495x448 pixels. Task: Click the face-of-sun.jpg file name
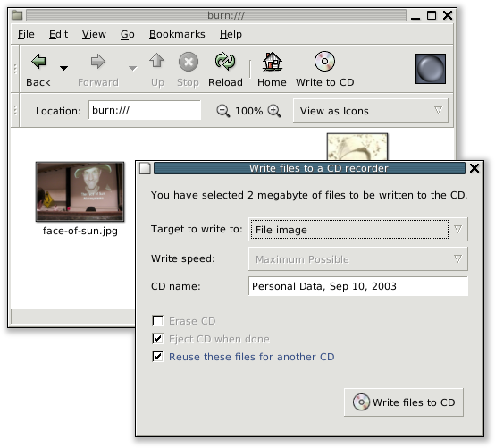(80, 231)
